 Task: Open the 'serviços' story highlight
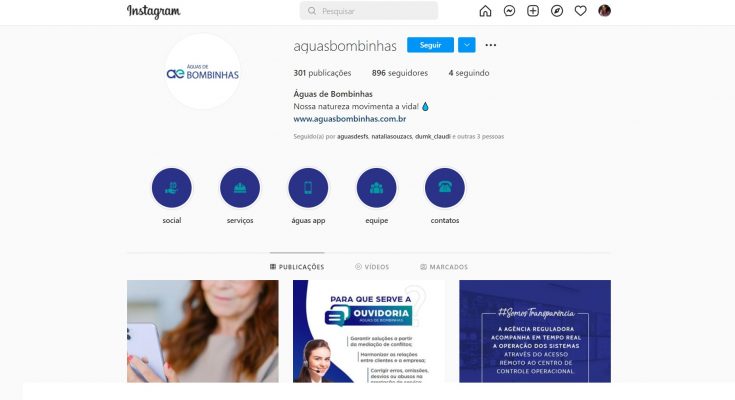[x=240, y=188]
